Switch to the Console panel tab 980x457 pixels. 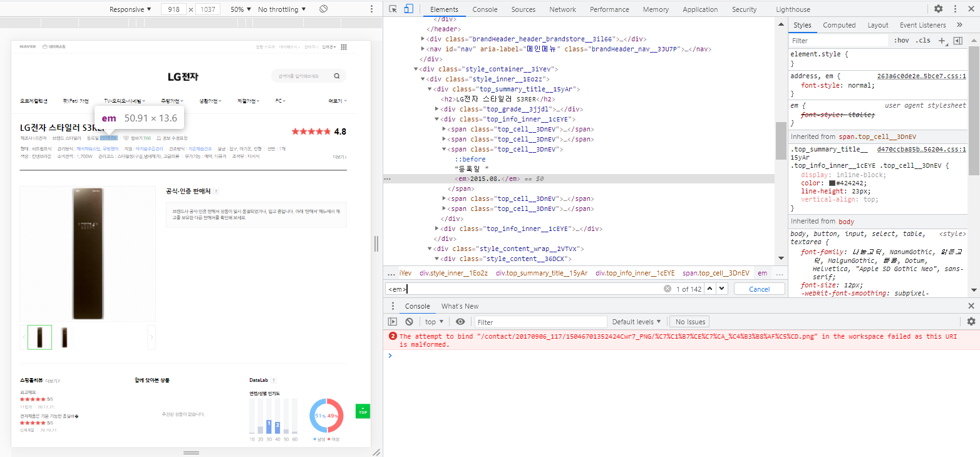485,9
